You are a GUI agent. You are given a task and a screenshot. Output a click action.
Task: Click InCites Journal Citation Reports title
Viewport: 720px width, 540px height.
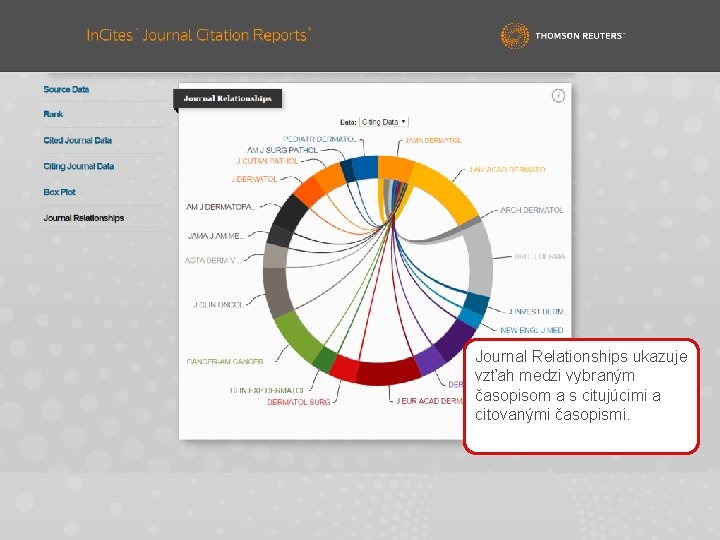(199, 35)
